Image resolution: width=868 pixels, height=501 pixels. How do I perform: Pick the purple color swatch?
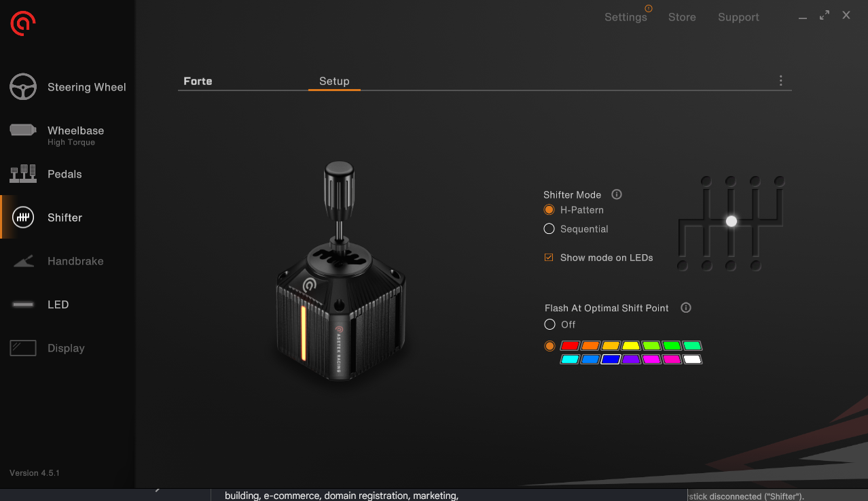coord(631,359)
